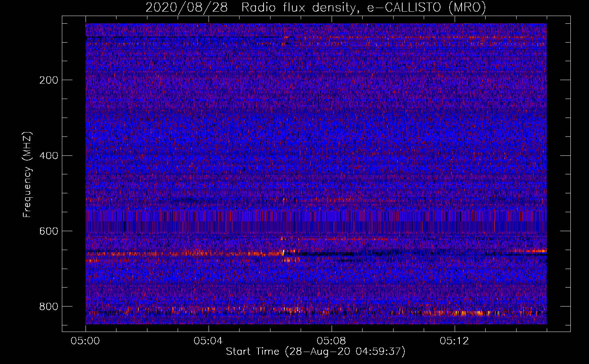Click the 800 frequency tick label

(x=49, y=306)
